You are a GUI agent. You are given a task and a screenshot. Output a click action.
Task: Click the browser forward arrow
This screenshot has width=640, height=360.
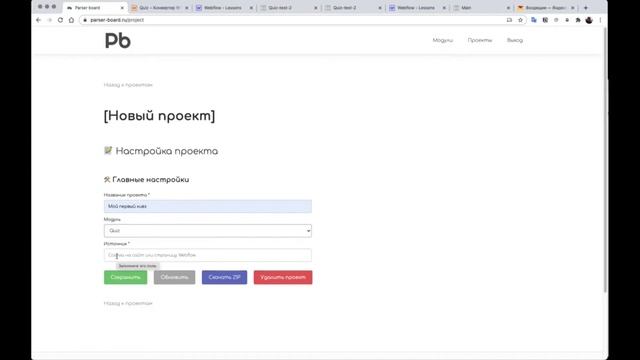pos(49,20)
